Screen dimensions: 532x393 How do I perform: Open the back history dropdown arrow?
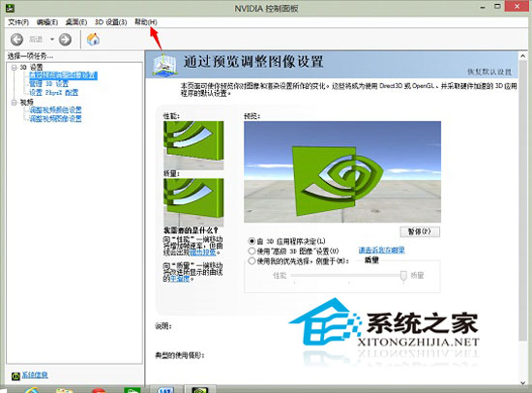point(52,40)
